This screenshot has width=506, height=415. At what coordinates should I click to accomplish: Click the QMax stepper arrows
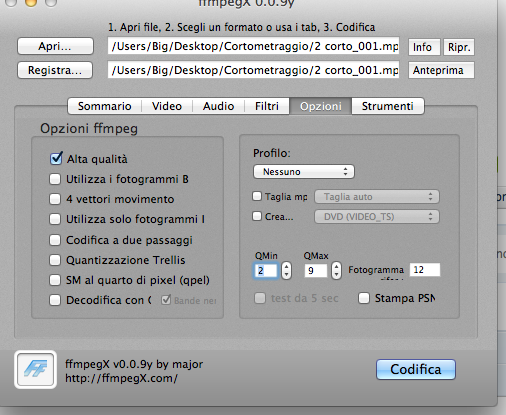point(336,270)
